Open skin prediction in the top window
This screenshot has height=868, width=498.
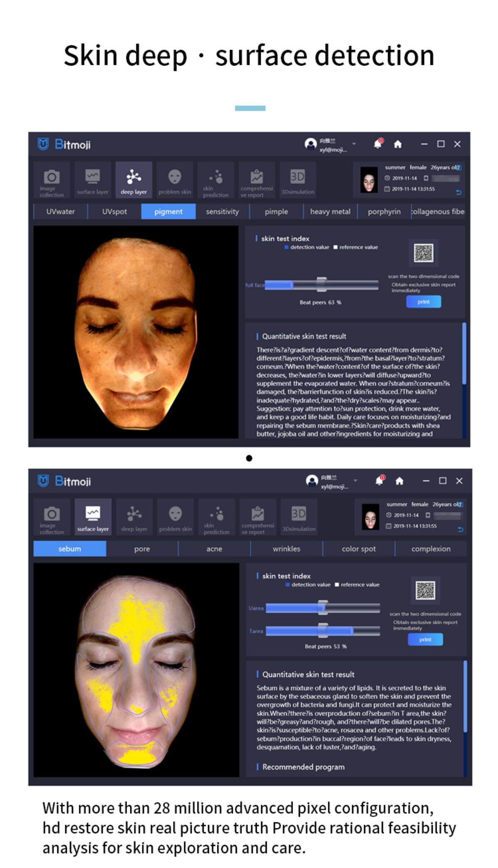pos(216,180)
